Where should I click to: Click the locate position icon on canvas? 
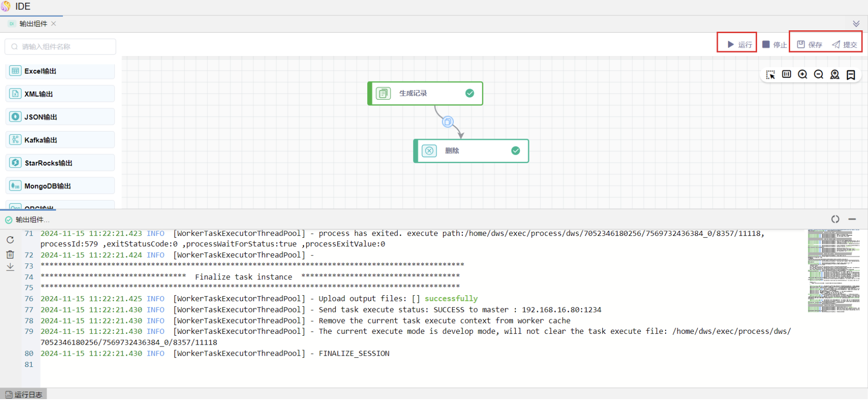[834, 75]
